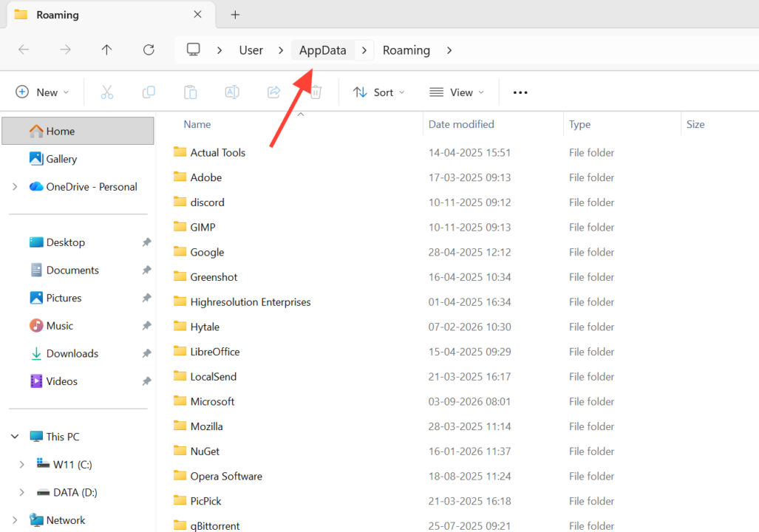Click pin icon next to Music
759x532 pixels.
click(x=146, y=326)
